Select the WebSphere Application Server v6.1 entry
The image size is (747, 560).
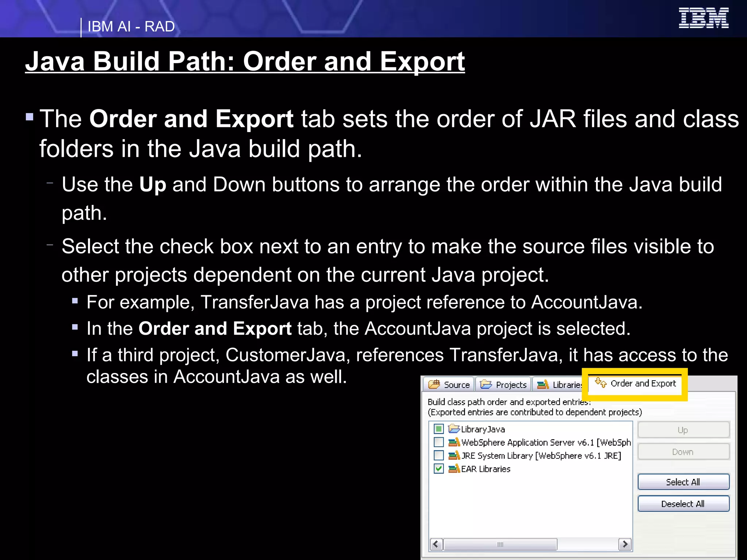coord(546,442)
